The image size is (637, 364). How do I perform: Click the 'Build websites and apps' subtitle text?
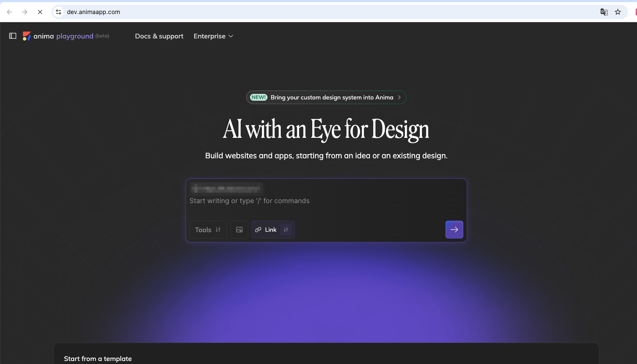pos(326,156)
